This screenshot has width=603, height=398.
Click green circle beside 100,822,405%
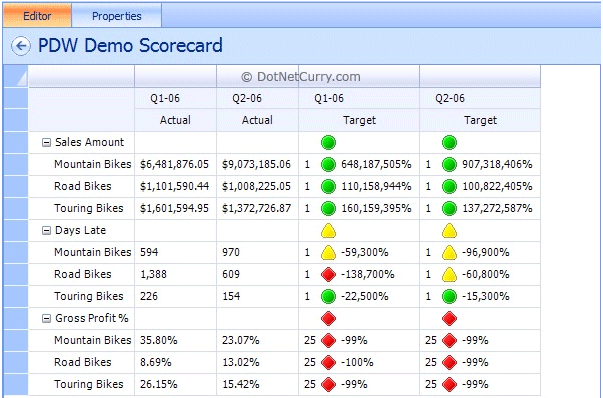(x=449, y=187)
